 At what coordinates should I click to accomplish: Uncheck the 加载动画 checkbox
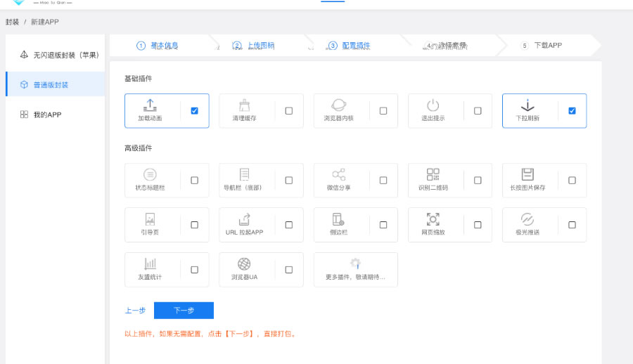[x=194, y=110]
